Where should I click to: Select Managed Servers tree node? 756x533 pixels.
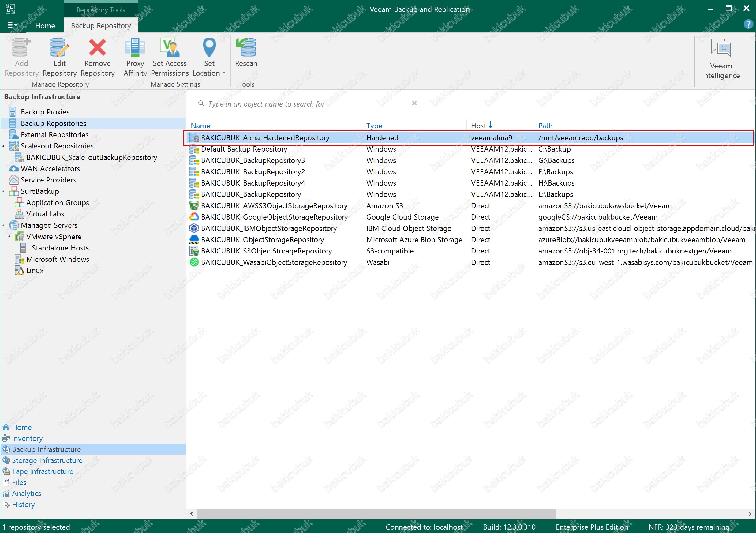pos(49,225)
